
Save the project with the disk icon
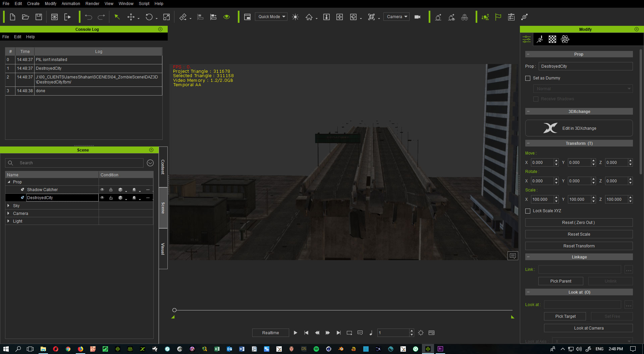[x=39, y=17]
